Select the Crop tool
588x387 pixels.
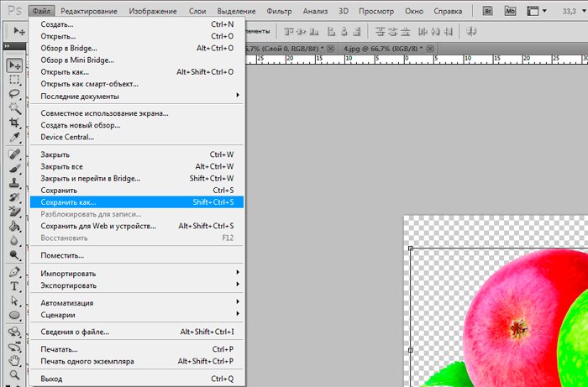(14, 123)
